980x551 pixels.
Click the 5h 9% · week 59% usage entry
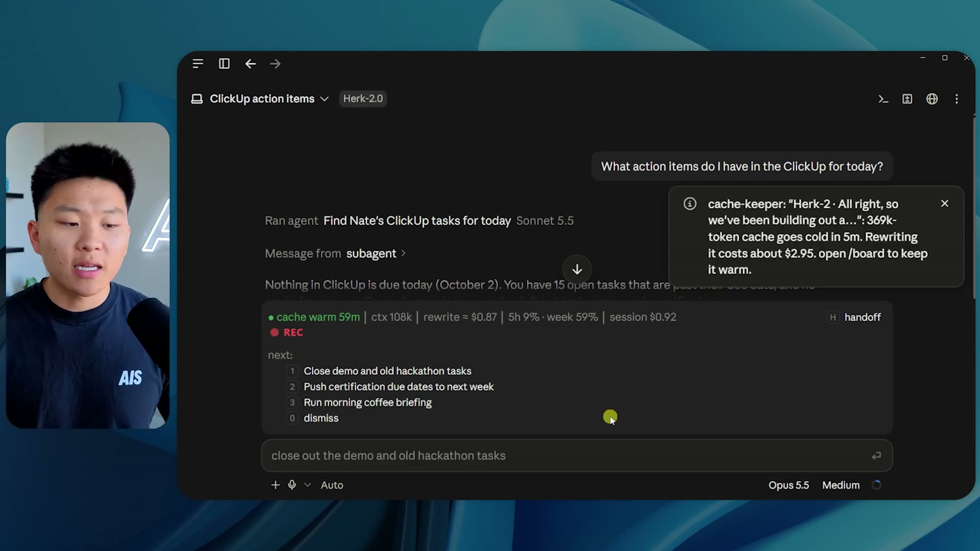553,317
